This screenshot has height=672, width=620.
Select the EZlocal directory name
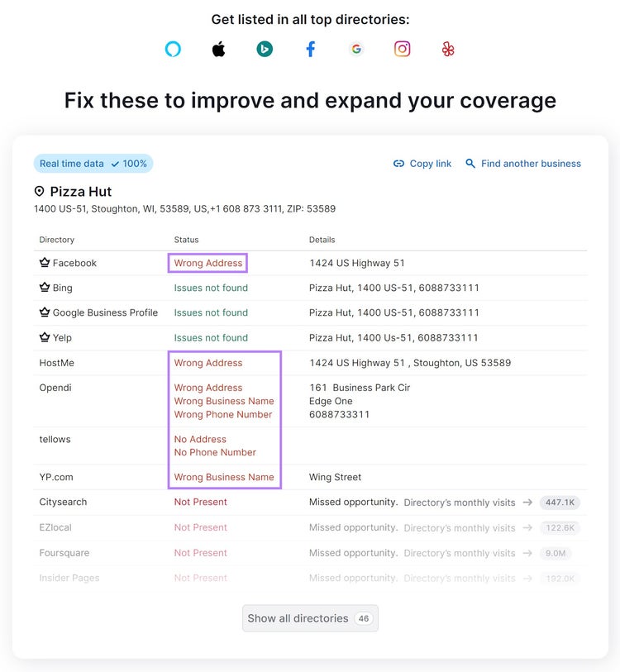[x=55, y=527]
